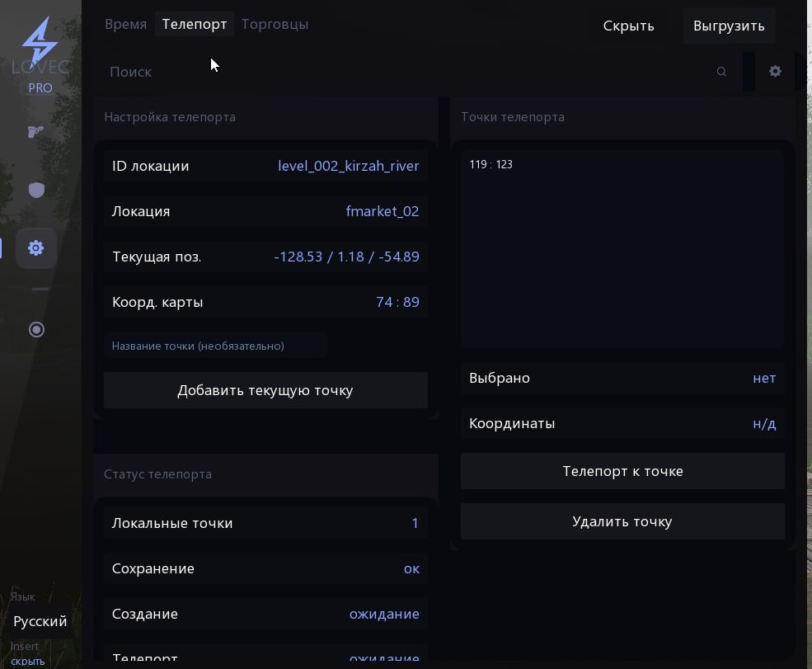Open the shield section in sidebar
This screenshot has height=669, width=812.
click(36, 191)
